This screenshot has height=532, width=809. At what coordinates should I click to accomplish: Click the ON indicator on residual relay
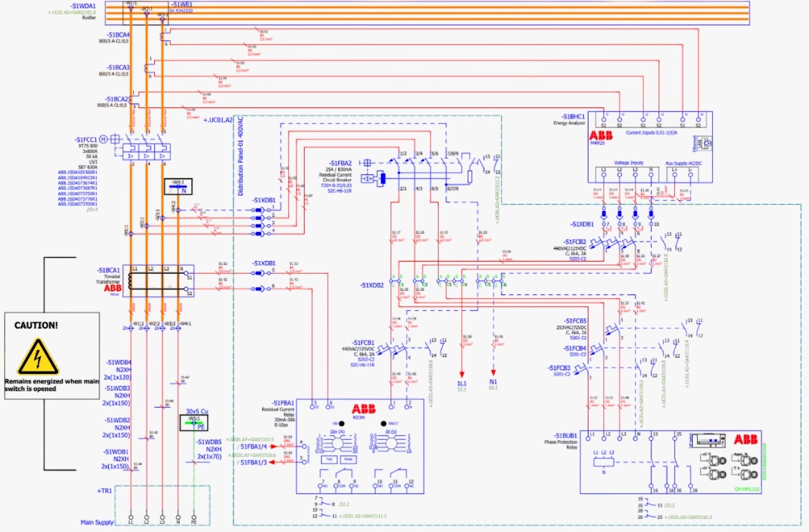(x=340, y=423)
